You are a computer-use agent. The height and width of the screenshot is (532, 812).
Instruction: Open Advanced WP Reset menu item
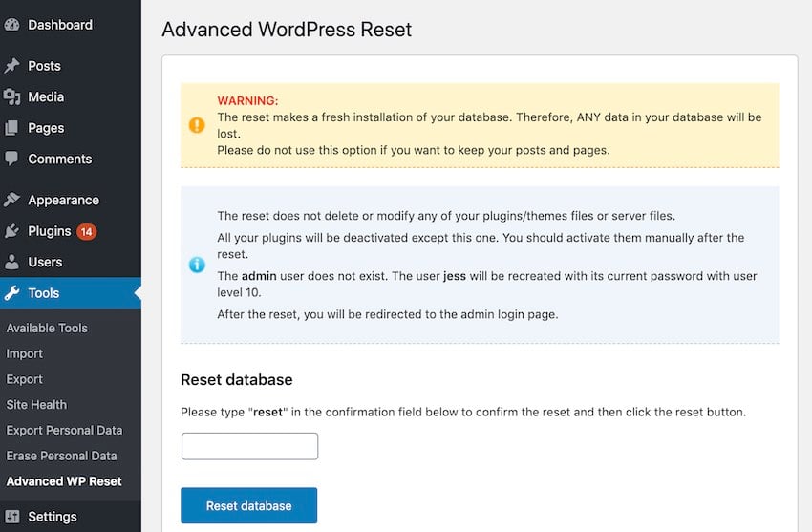click(x=64, y=481)
